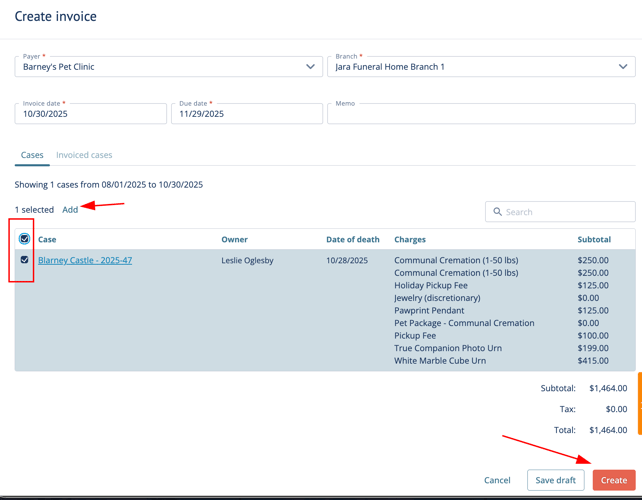Click the Add link beside 1 selected
642x500 pixels.
click(x=70, y=210)
